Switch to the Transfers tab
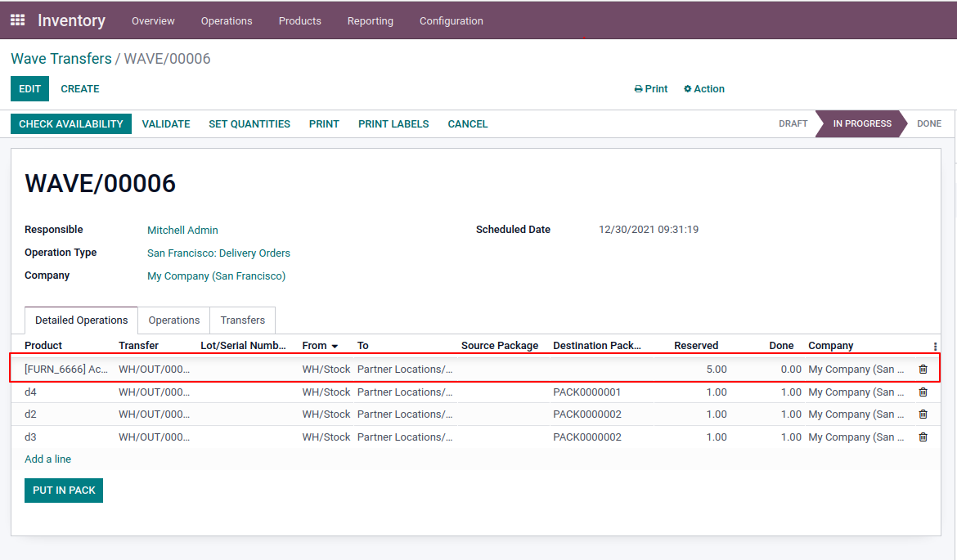This screenshot has height=560, width=957. [x=243, y=320]
